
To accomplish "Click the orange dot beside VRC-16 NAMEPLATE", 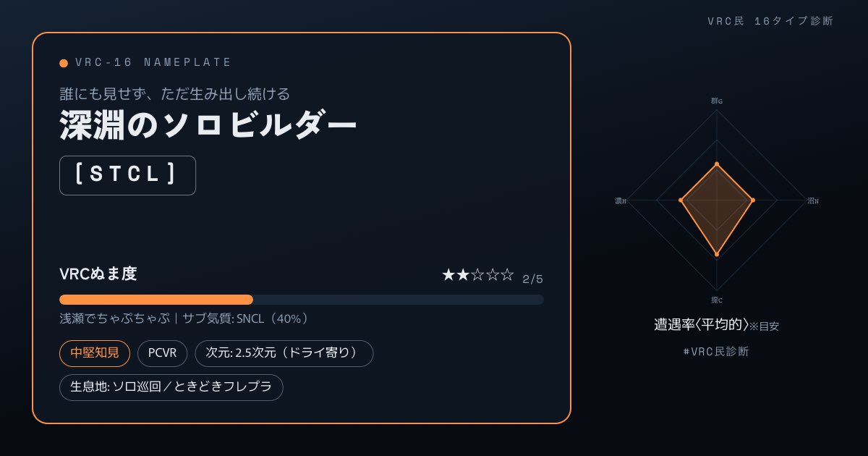I will (64, 63).
